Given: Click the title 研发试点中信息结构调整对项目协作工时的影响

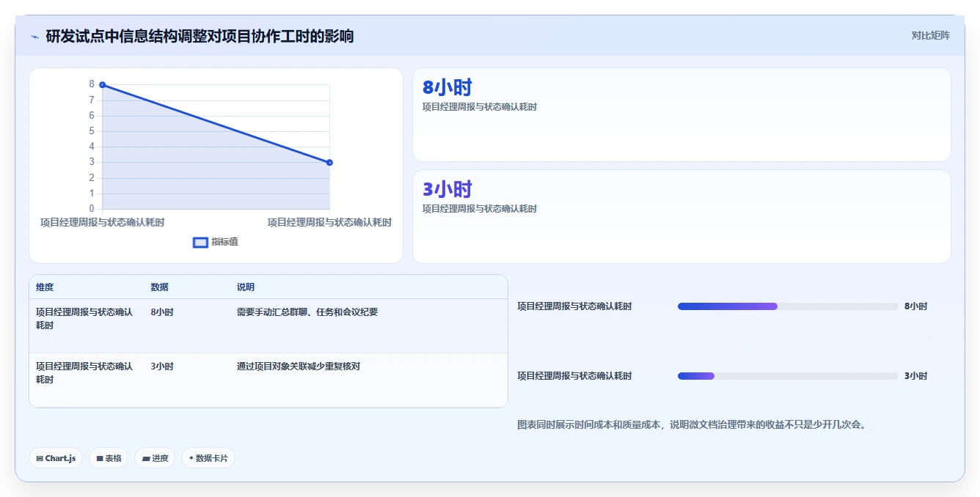Looking at the screenshot, I should coord(200,36).
